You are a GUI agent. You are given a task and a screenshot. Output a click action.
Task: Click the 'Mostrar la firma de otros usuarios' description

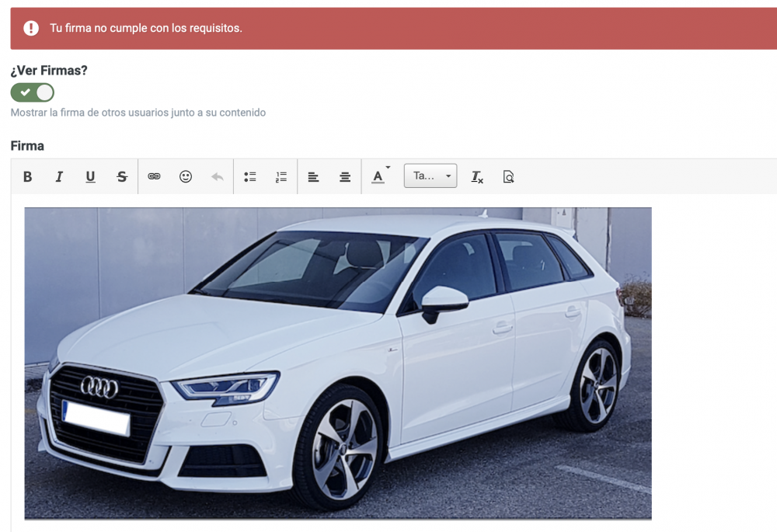138,113
